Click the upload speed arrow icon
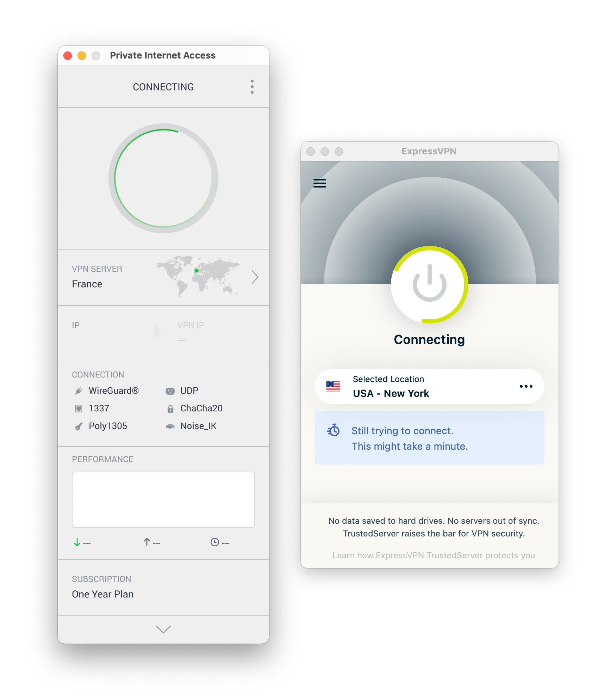Screen dimensions: 598x700 (147, 542)
